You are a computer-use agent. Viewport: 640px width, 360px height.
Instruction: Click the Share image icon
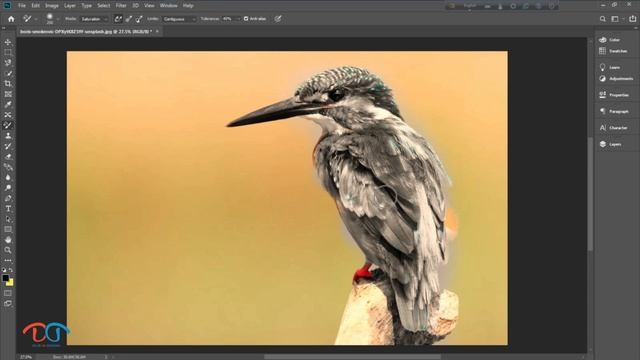click(632, 19)
